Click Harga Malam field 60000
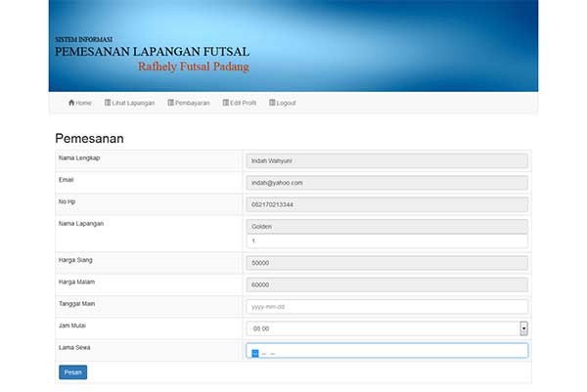This screenshot has height=392, width=587. click(387, 284)
